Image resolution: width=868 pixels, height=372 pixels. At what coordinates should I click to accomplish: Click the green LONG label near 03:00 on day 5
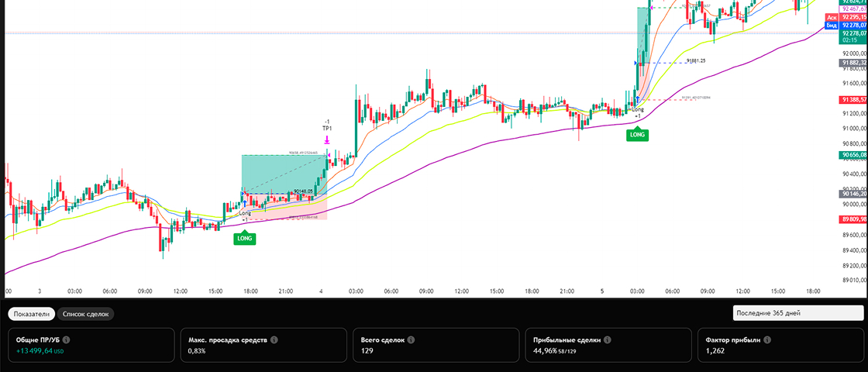(x=637, y=135)
